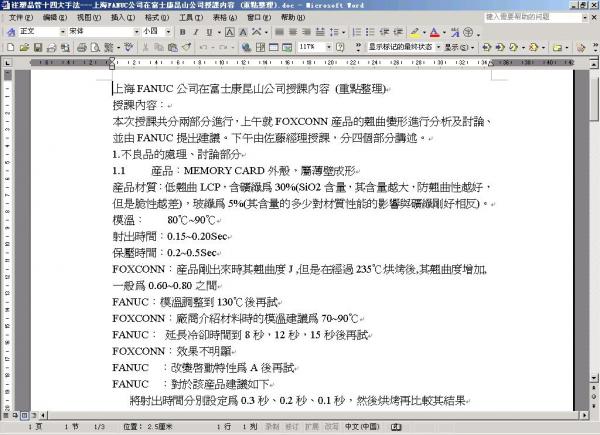This screenshot has width=600, height=435.
Task: Click vertical scrollbar down arrow
Action: [x=594, y=378]
